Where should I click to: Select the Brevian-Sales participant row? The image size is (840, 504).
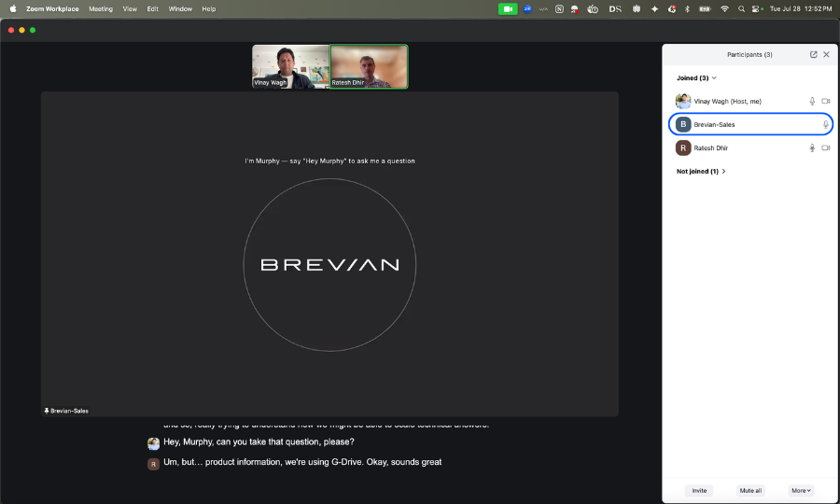tap(750, 124)
